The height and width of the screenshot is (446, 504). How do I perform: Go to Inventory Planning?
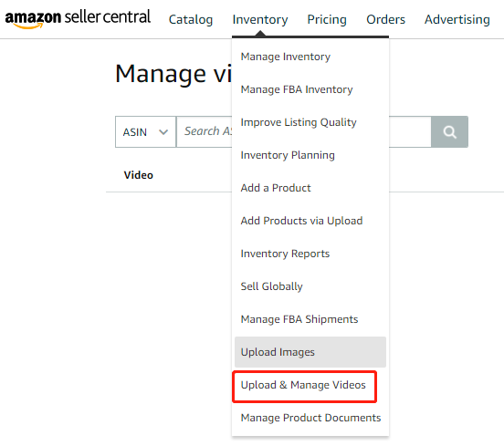(288, 155)
